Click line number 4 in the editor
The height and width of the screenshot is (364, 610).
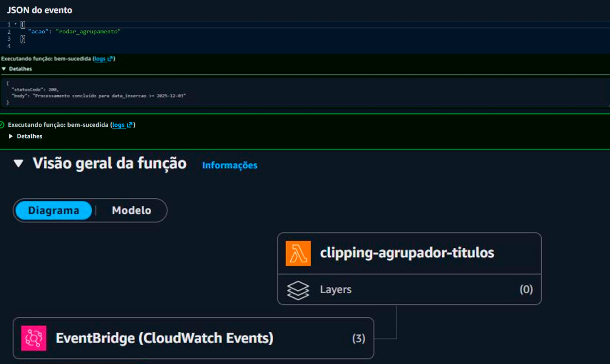9,46
